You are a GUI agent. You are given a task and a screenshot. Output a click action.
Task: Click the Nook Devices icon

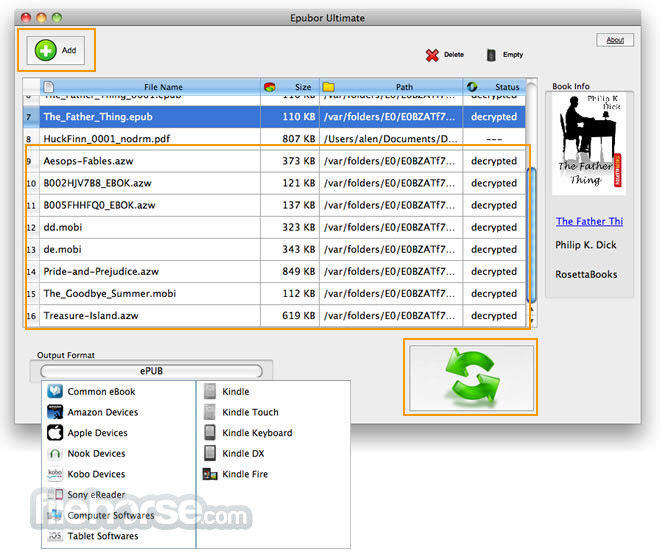coord(55,453)
